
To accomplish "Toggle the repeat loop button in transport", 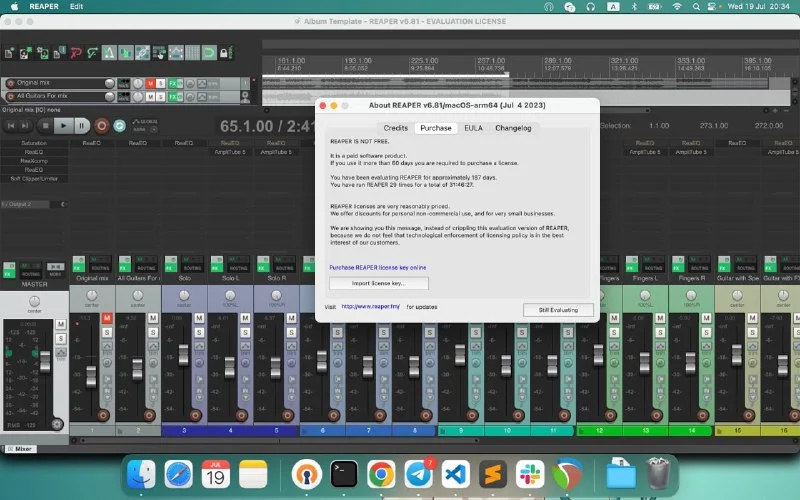I will [120, 126].
